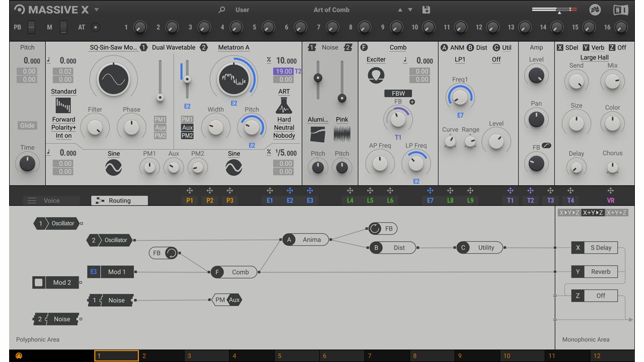Viewport: 644px width, 362px height.
Task: Click the Massive X logo icon
Action: (x=19, y=10)
